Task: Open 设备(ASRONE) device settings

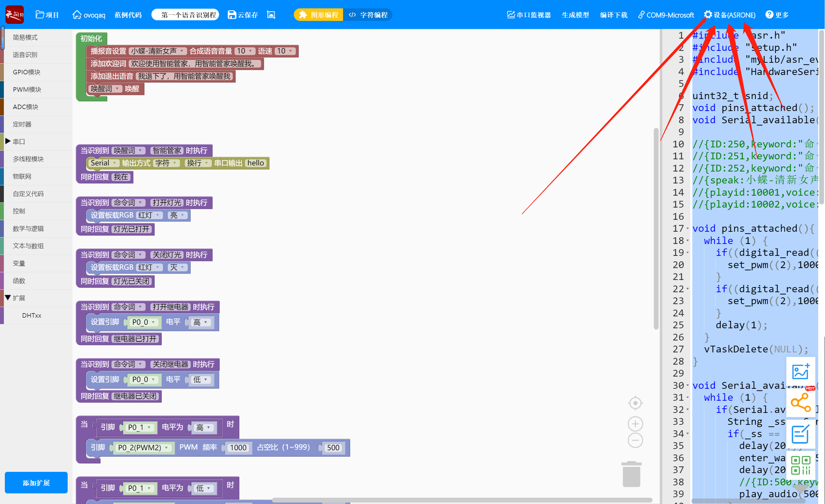Action: [x=729, y=15]
